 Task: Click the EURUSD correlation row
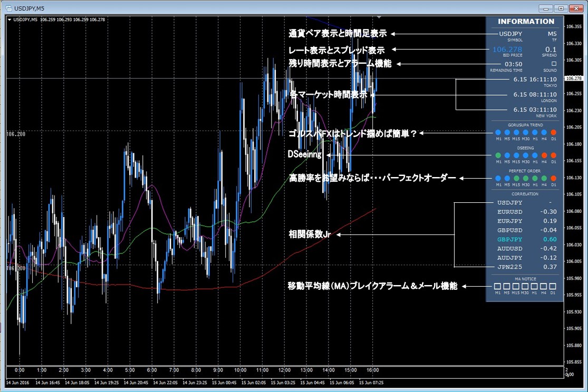pos(526,212)
